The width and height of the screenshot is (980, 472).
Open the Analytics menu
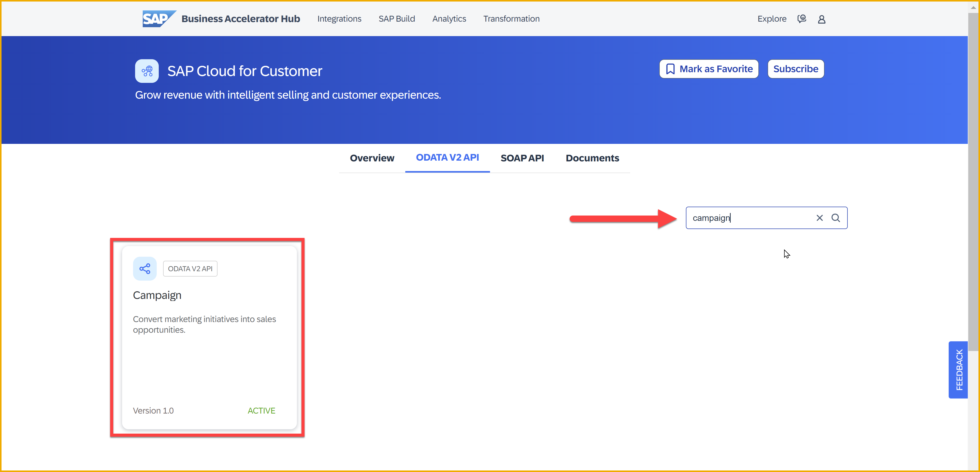pos(449,19)
